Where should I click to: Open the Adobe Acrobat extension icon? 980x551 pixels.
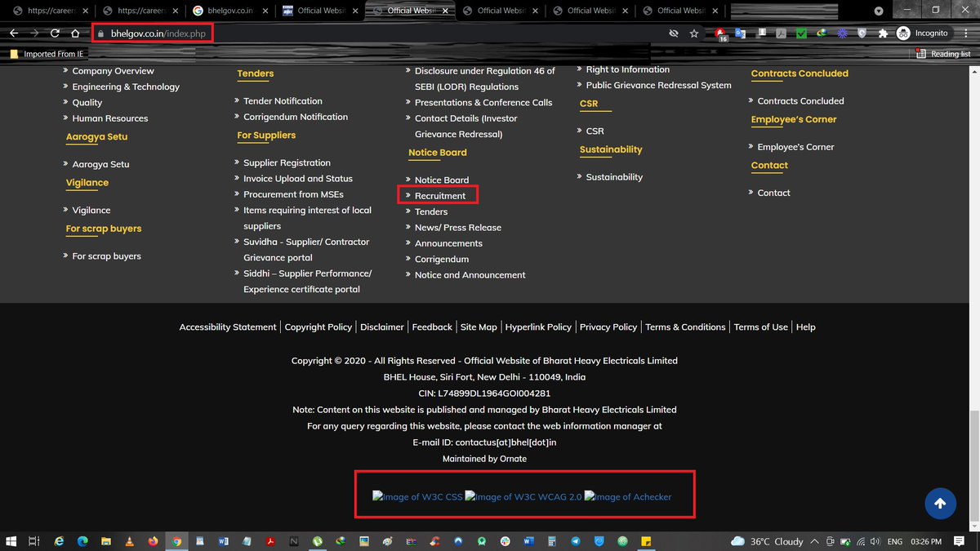point(781,33)
